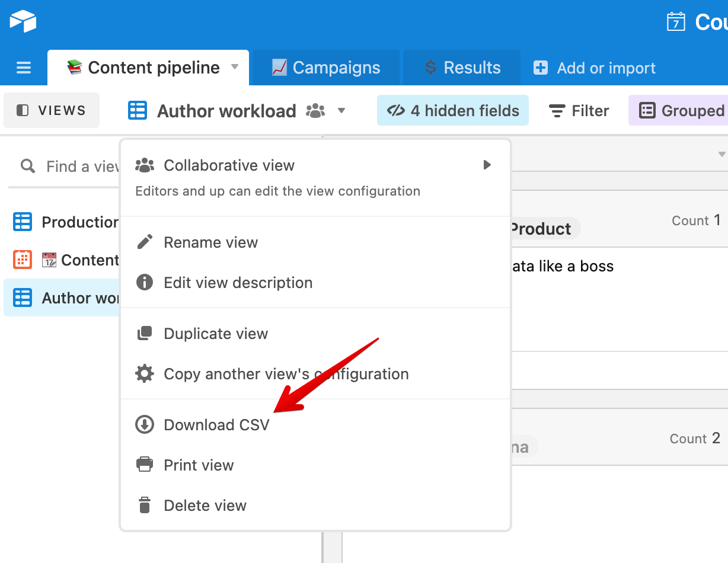Click the Find a view search field
This screenshot has width=728, height=563.
(x=71, y=166)
